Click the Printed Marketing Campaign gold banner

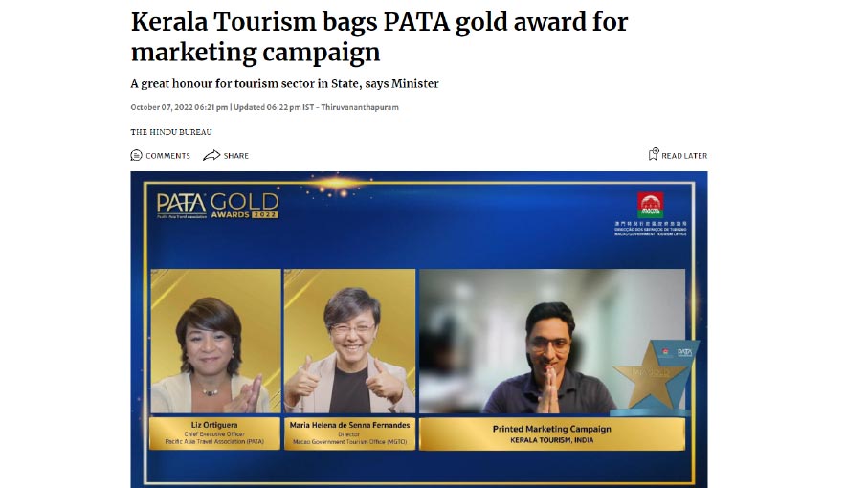point(552,433)
